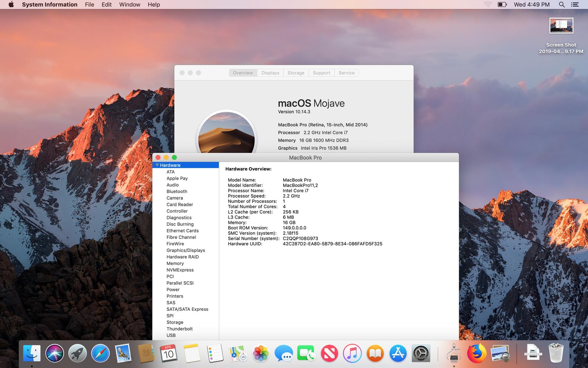Switch to the Support tab
588x368 pixels.
(x=321, y=73)
